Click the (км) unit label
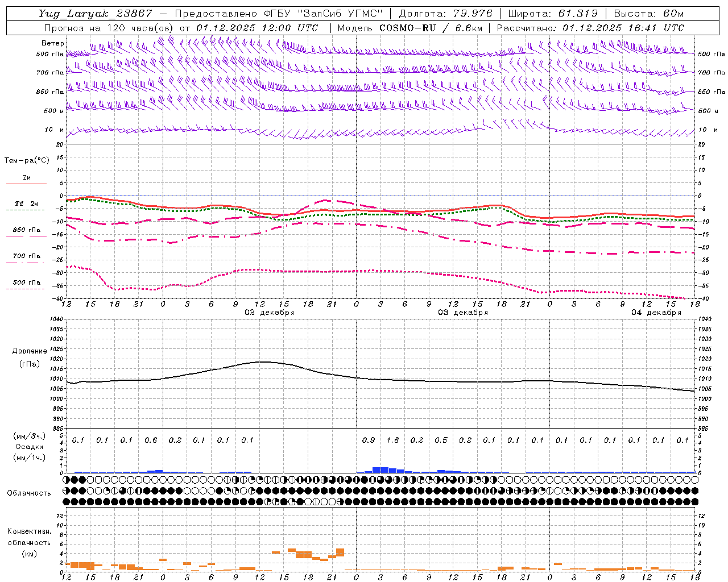728x582 pixels. click(x=29, y=554)
